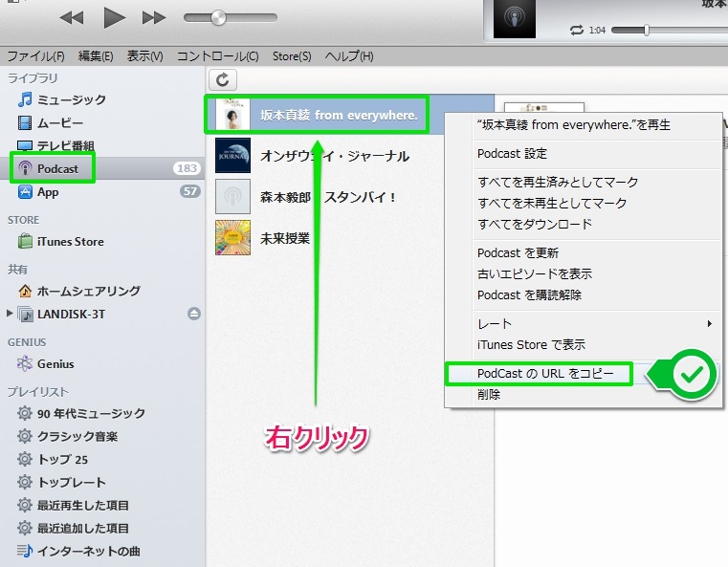This screenshot has height=567, width=728.
Task: Choose すべてを再生済みとしてマーク
Action: (x=558, y=182)
